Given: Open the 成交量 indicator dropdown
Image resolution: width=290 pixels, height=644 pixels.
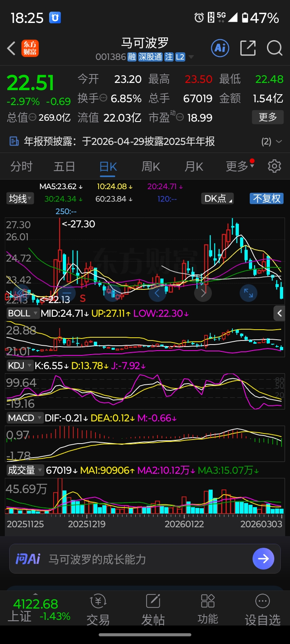Looking at the screenshot, I should (x=25, y=470).
